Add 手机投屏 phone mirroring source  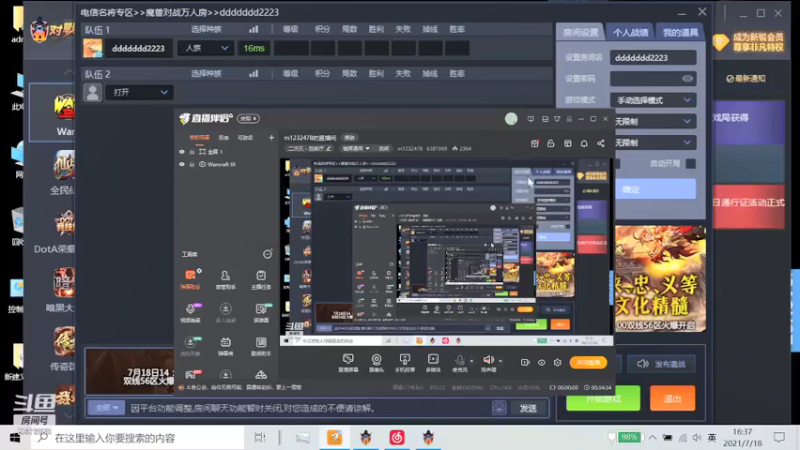[x=405, y=363]
